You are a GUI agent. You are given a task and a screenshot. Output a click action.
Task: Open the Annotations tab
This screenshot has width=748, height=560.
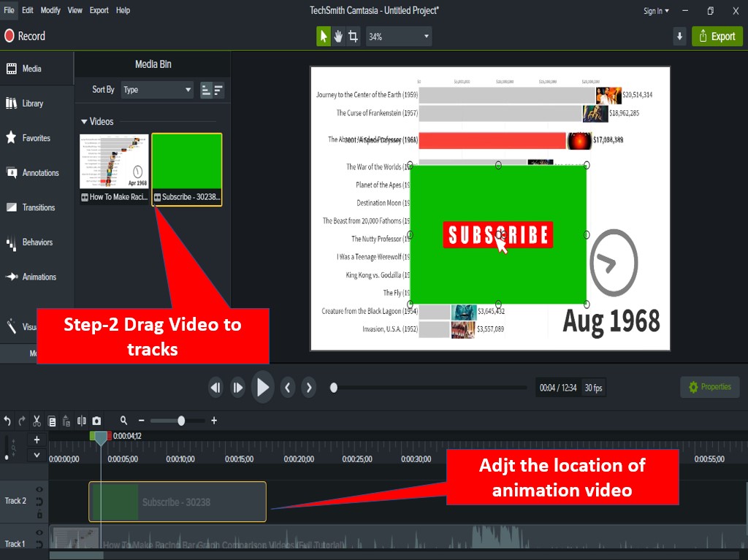[37, 173]
